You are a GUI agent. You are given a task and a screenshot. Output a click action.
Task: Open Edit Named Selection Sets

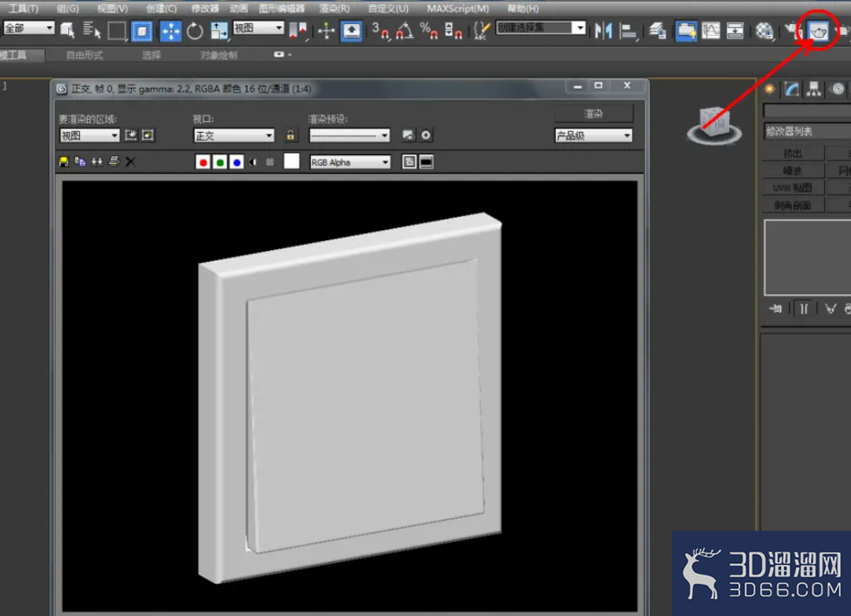tap(481, 30)
